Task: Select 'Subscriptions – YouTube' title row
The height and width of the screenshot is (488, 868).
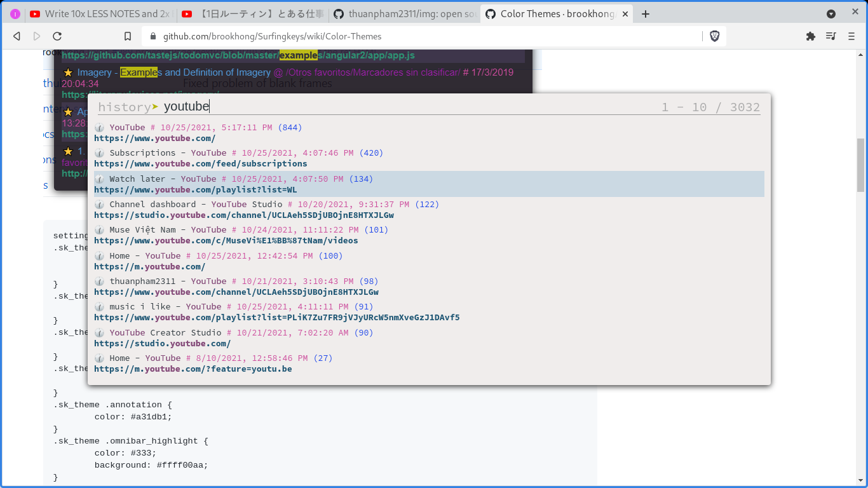Action: click(168, 153)
